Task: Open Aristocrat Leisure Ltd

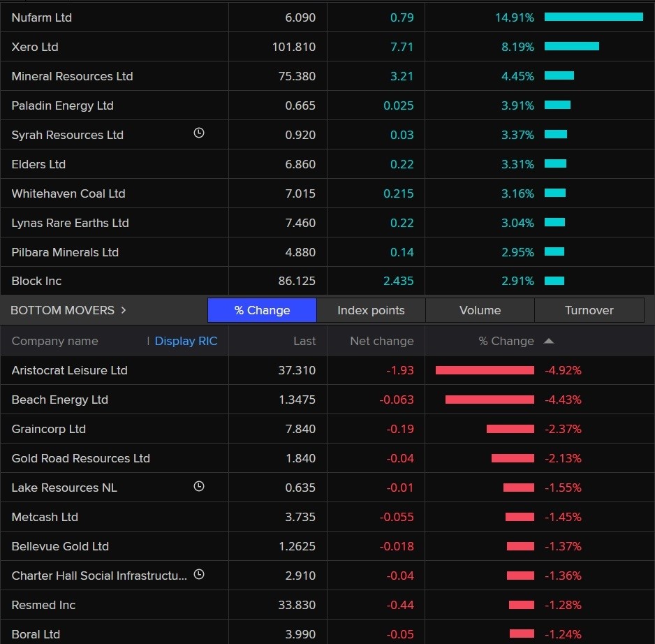Action: click(x=70, y=370)
